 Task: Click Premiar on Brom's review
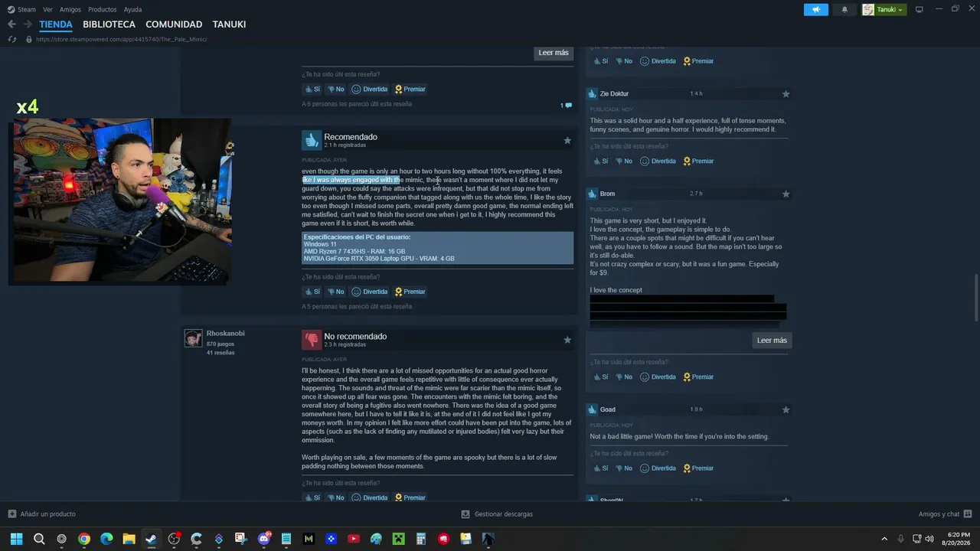click(x=698, y=377)
